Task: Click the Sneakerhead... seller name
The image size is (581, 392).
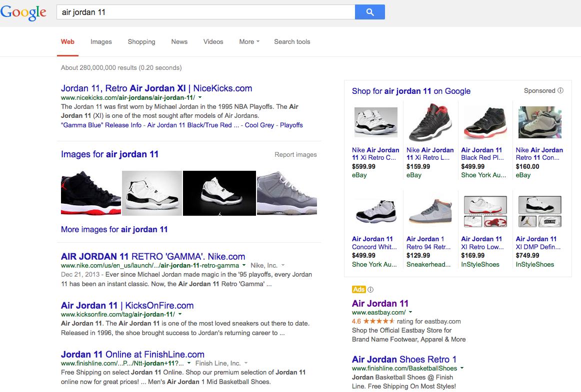Action: [428, 264]
